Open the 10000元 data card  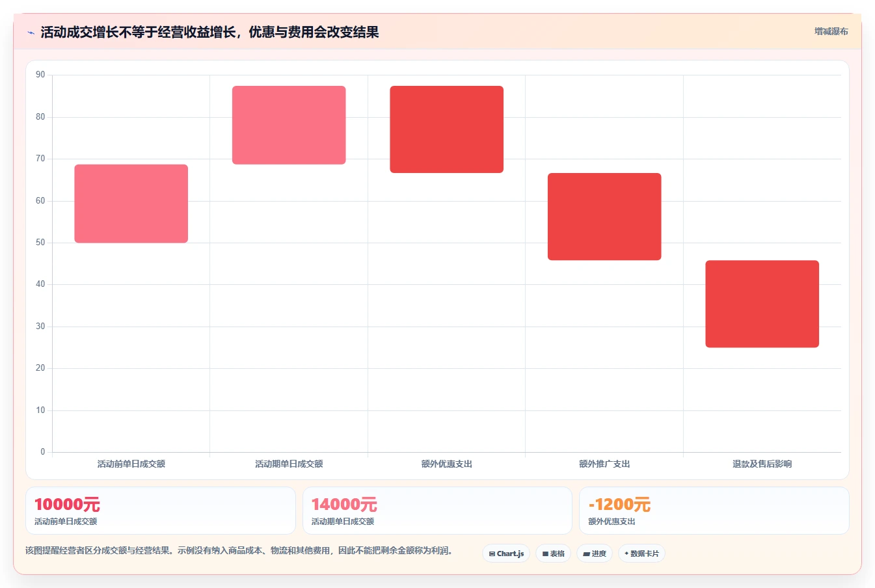point(161,511)
